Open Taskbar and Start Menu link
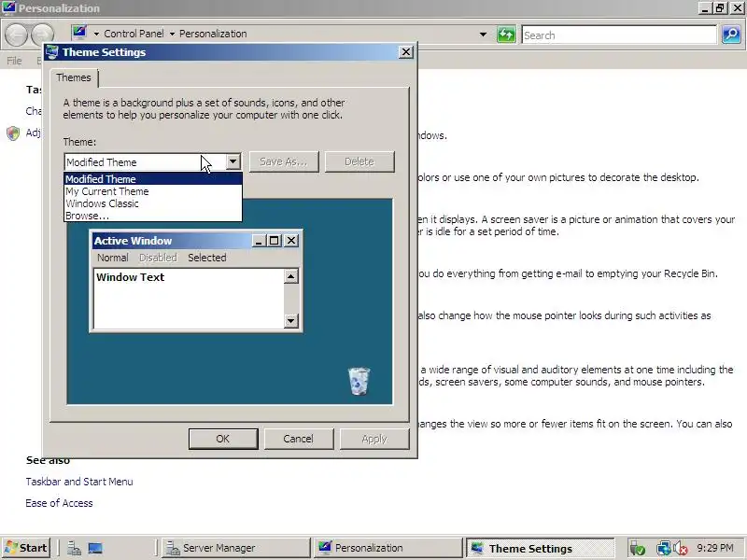Screen dimensions: 747x560 coord(79,482)
